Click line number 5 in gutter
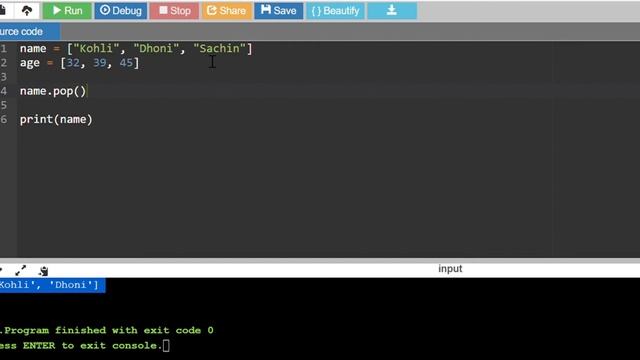 [x=4, y=105]
